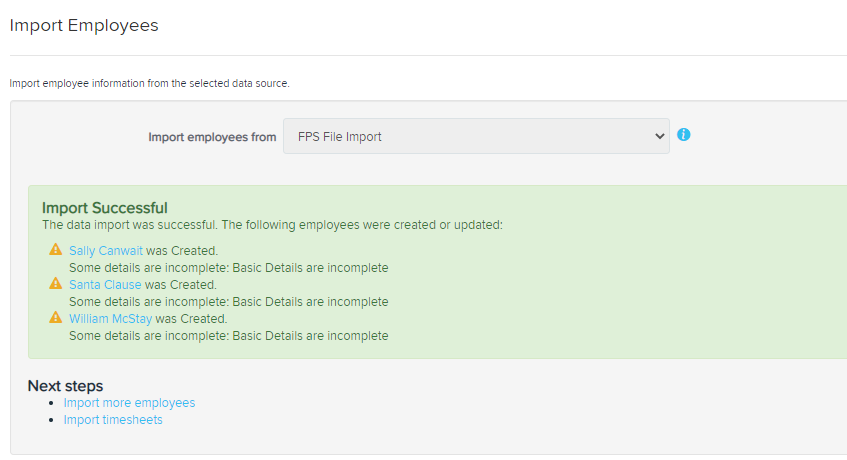Click the selected data source instruction text

(150, 84)
